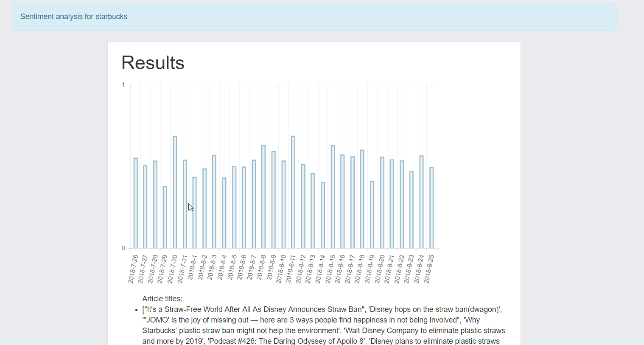Click 'Walt Disney Company to eliminate plastic straws' text
This screenshot has height=345, width=644.
click(x=425, y=331)
